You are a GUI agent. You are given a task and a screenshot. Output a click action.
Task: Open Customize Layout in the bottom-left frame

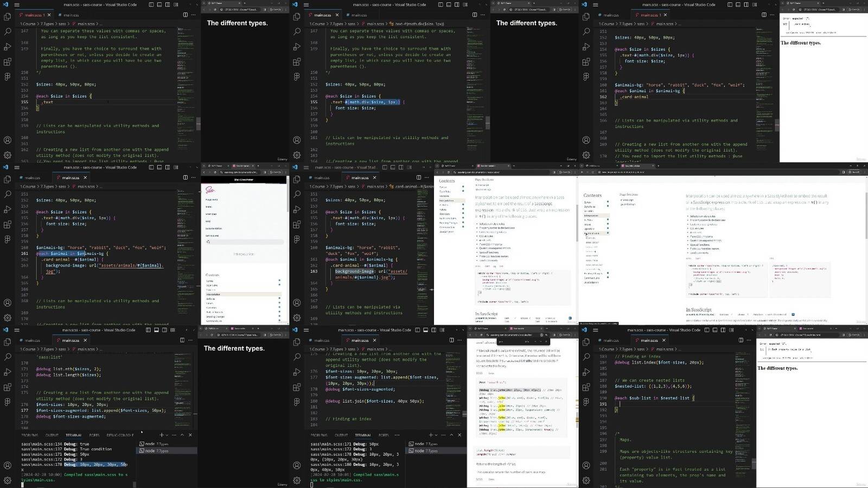pos(174,330)
